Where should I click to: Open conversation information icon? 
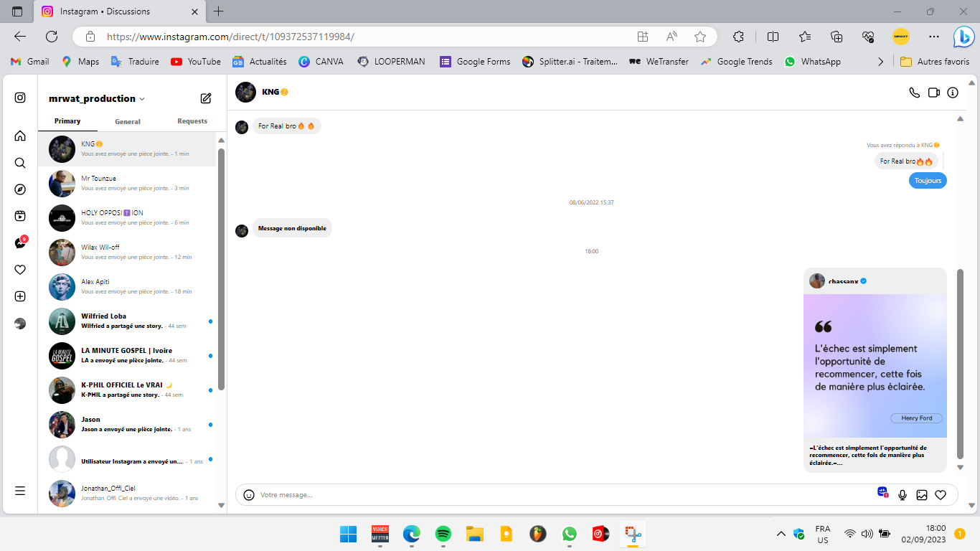coord(953,93)
